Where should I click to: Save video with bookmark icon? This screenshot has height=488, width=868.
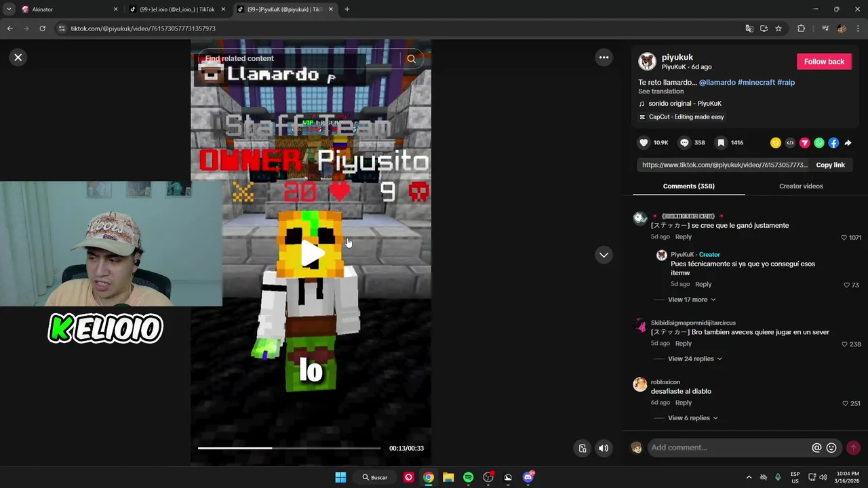721,143
